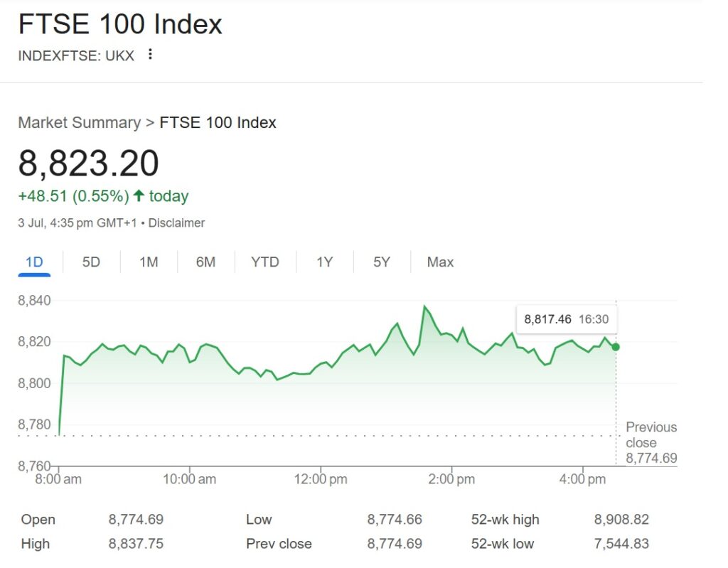This screenshot has width=728, height=568.
Task: Select the 1M time range tab
Action: tap(149, 262)
